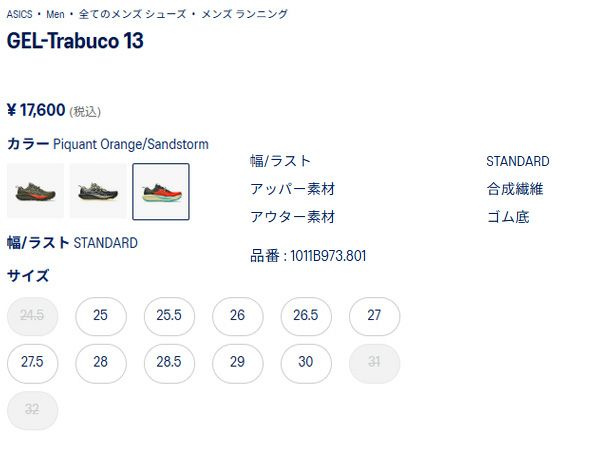Choose size 25.5

coord(169,316)
